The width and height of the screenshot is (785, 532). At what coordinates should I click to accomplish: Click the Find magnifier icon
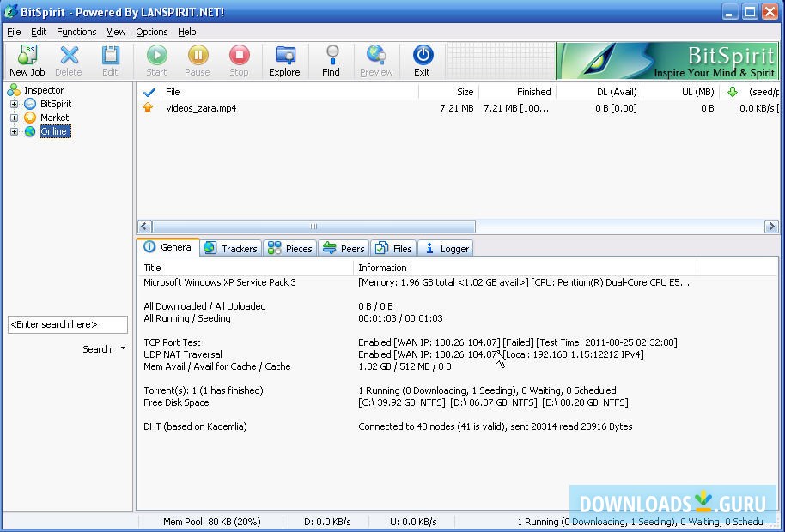tap(331, 55)
